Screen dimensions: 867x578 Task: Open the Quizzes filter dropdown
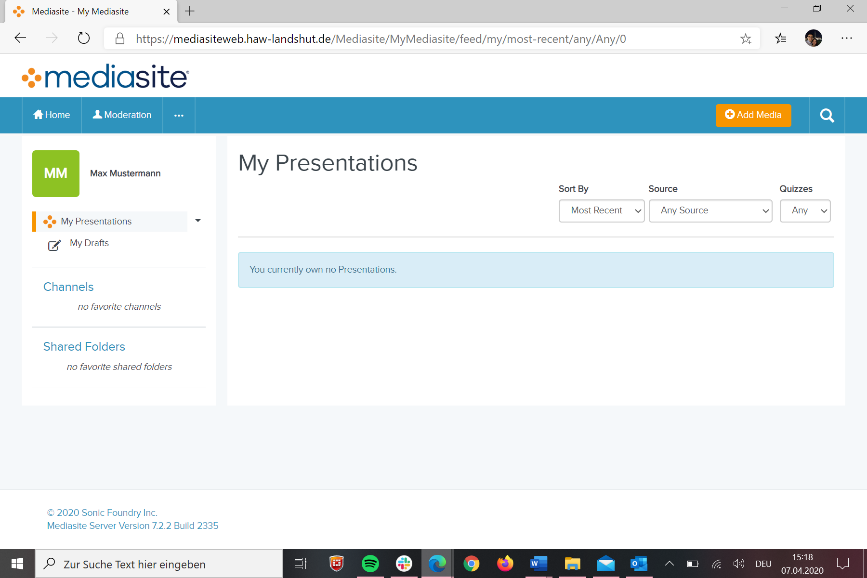point(804,211)
